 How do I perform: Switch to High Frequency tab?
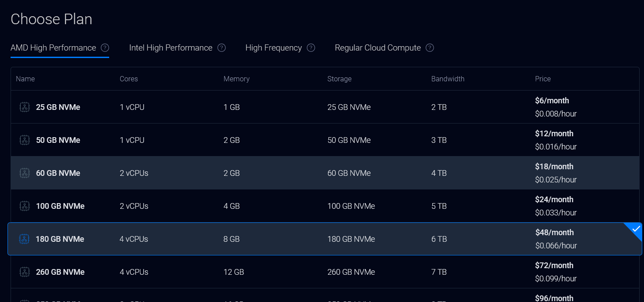(273, 48)
